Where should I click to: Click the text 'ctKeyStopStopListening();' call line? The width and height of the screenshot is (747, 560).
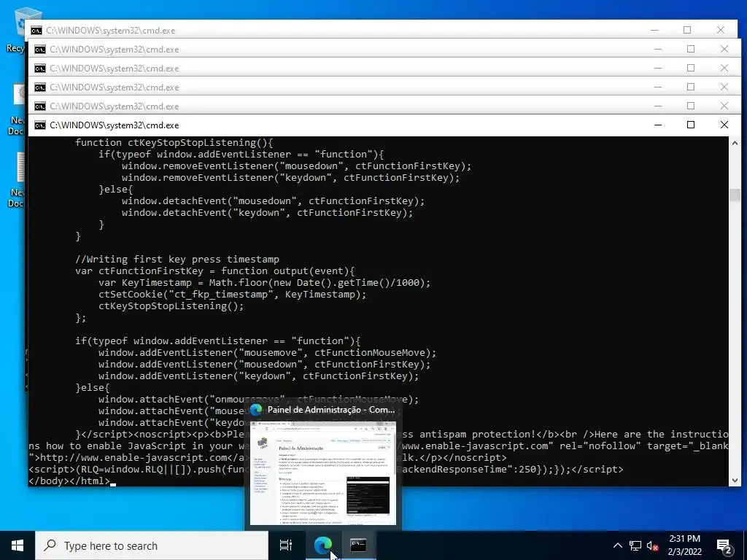point(171,306)
